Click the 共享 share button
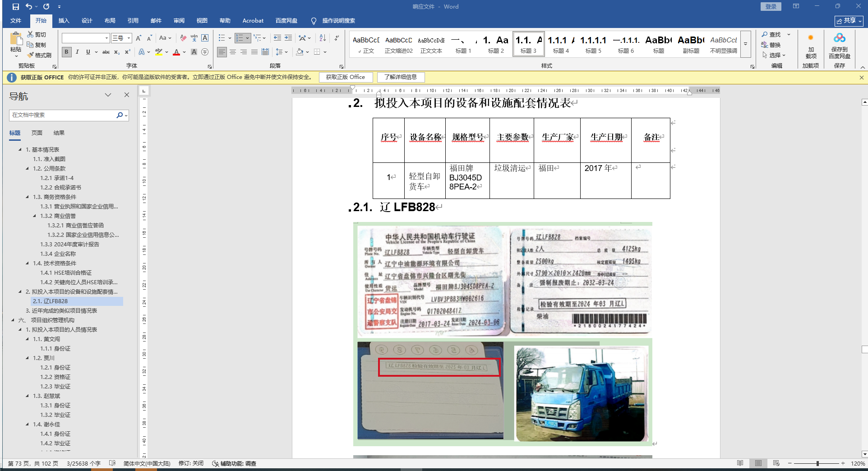This screenshot has width=868, height=471. coord(849,21)
